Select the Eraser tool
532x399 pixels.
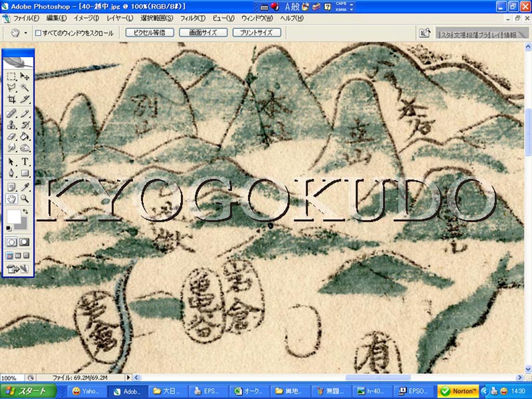click(11, 137)
